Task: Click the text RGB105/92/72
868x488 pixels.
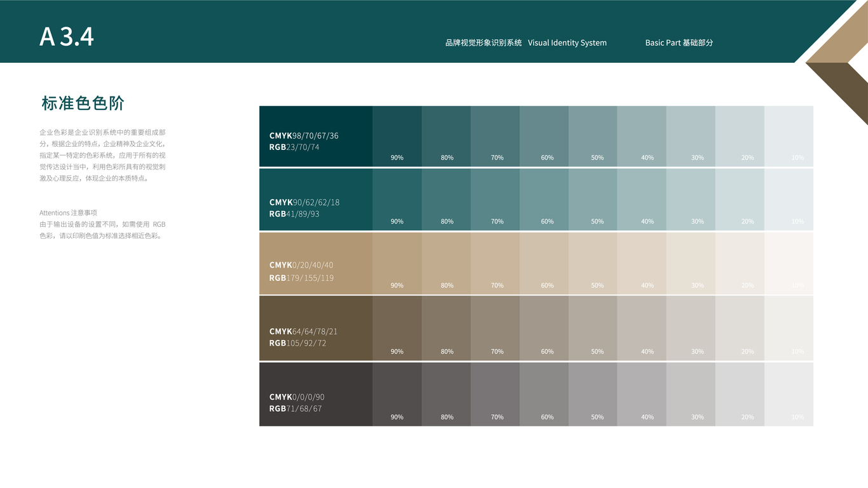Action: pos(297,343)
